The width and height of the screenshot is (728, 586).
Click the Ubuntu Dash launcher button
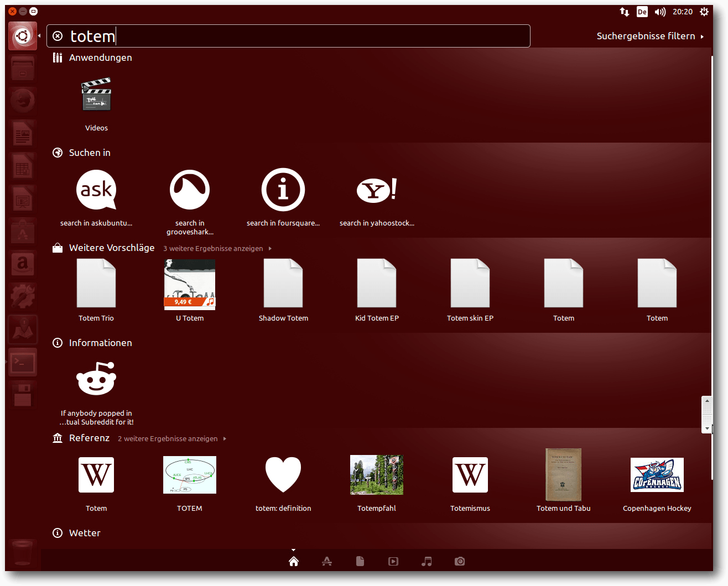coord(23,36)
